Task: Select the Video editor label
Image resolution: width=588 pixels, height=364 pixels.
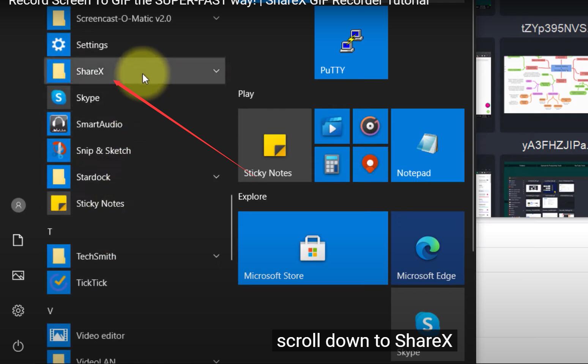Action: [100, 335]
